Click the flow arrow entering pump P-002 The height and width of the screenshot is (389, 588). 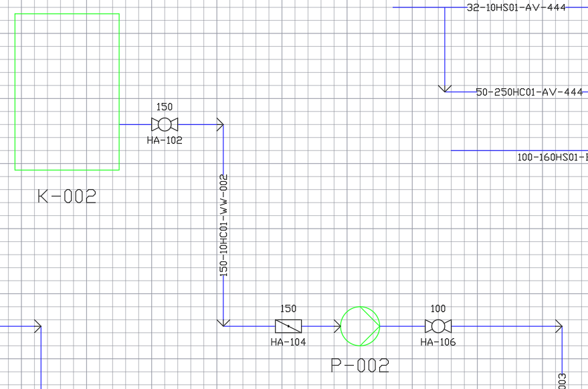pyautogui.click(x=337, y=326)
